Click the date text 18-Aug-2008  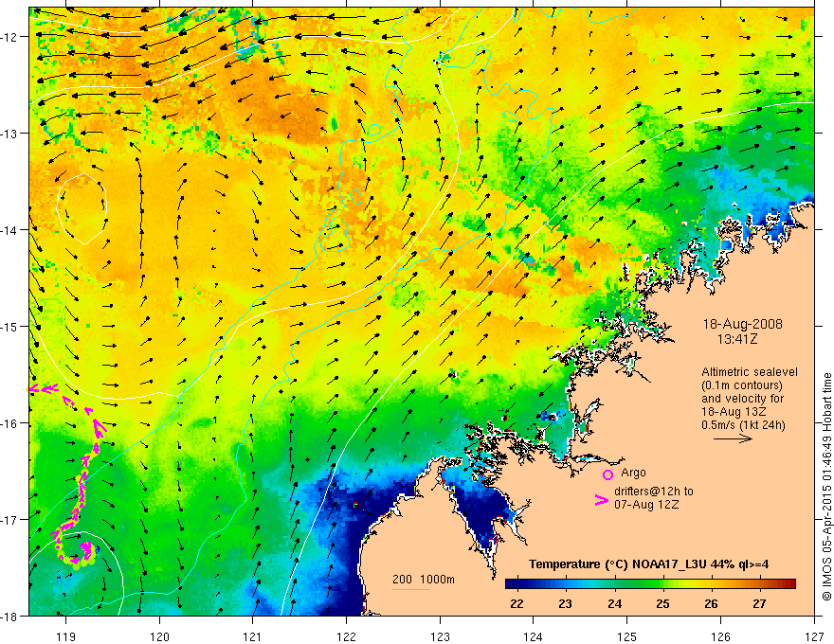tap(742, 324)
